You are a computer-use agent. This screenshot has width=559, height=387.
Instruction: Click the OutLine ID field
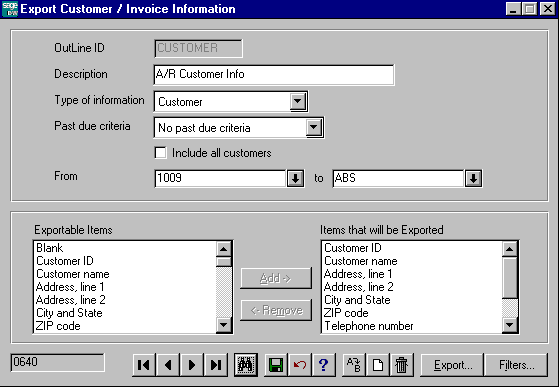(x=199, y=48)
